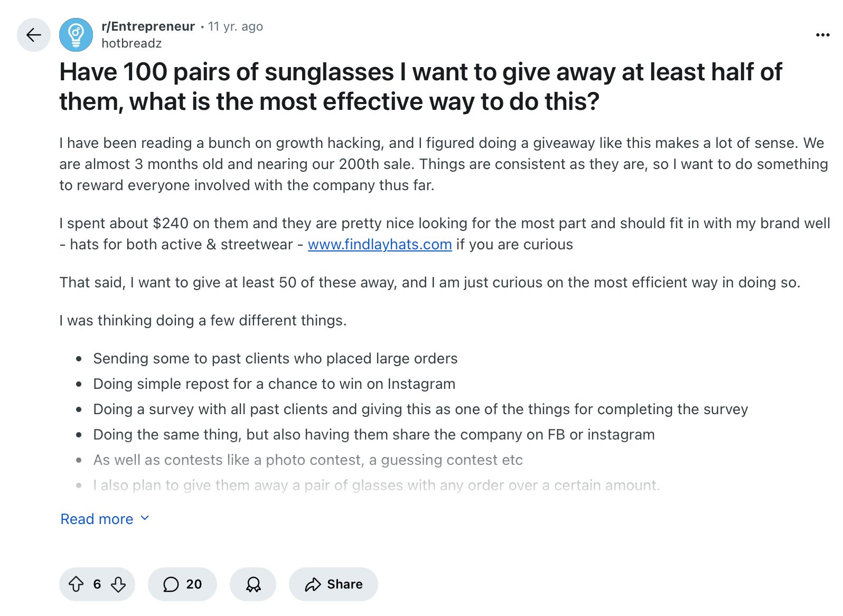Click the 11 yr. ago timestamp
The image size is (843, 616).
pyautogui.click(x=236, y=25)
